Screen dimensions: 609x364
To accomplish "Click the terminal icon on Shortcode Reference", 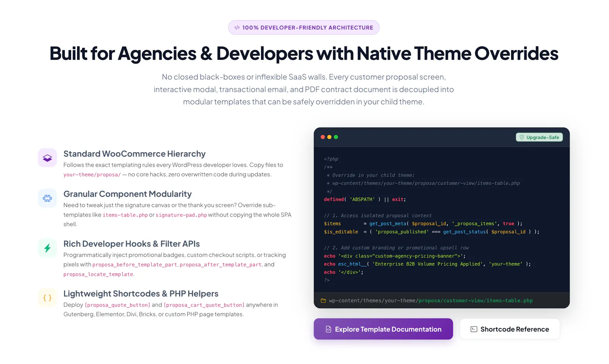I will (x=473, y=329).
